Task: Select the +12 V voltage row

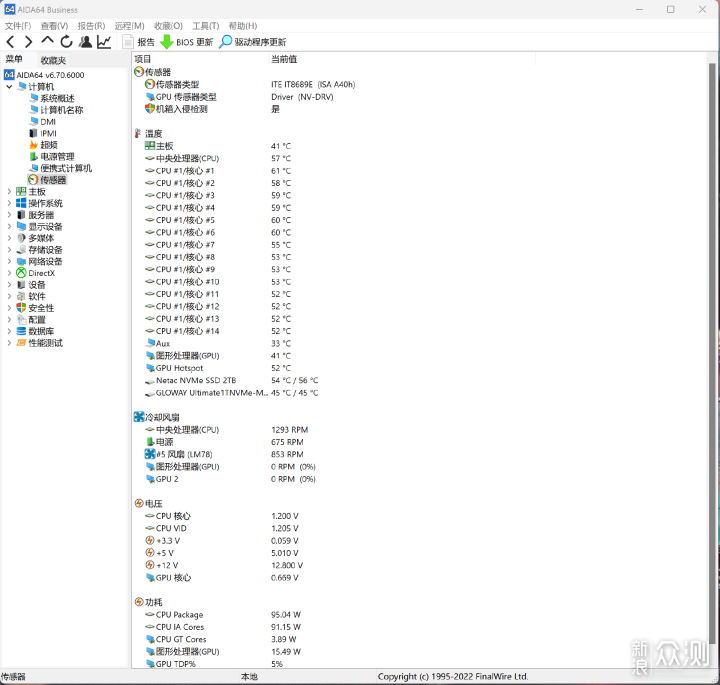Action: (x=420, y=565)
